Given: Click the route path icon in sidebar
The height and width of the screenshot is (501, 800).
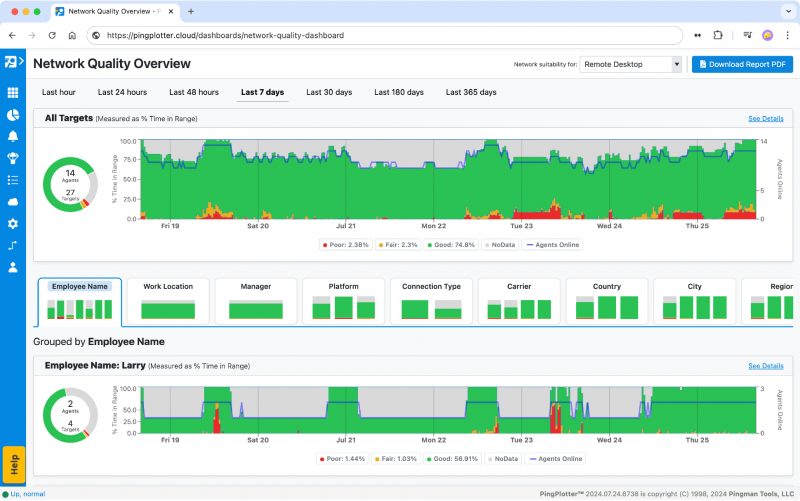Looking at the screenshot, I should coord(13,245).
